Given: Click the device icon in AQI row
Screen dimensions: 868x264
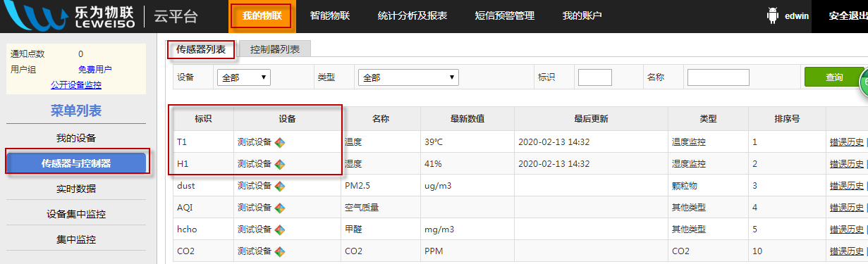Looking at the screenshot, I should 280,208.
